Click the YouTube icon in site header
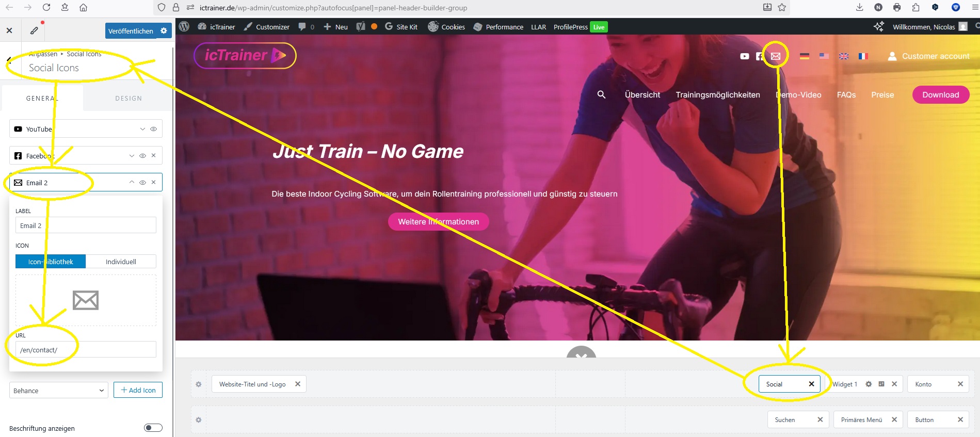Image resolution: width=980 pixels, height=437 pixels. tap(744, 56)
